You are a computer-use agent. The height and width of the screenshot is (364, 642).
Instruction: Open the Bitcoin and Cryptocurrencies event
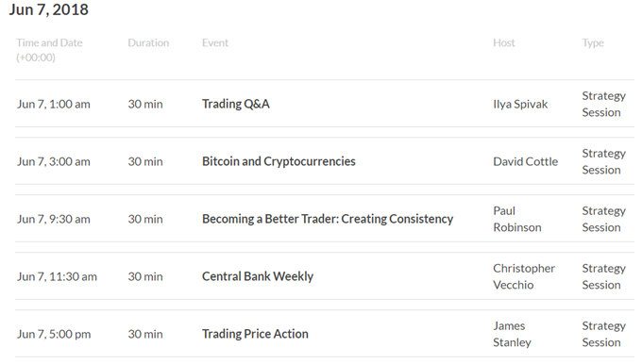coord(279,161)
